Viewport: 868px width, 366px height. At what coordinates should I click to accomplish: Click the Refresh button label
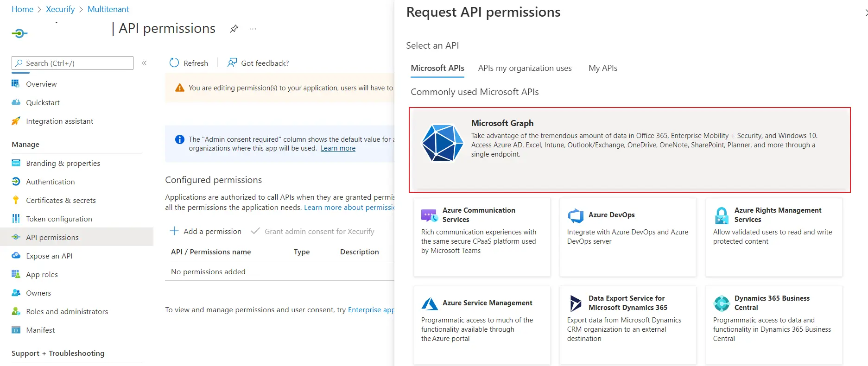pos(196,63)
